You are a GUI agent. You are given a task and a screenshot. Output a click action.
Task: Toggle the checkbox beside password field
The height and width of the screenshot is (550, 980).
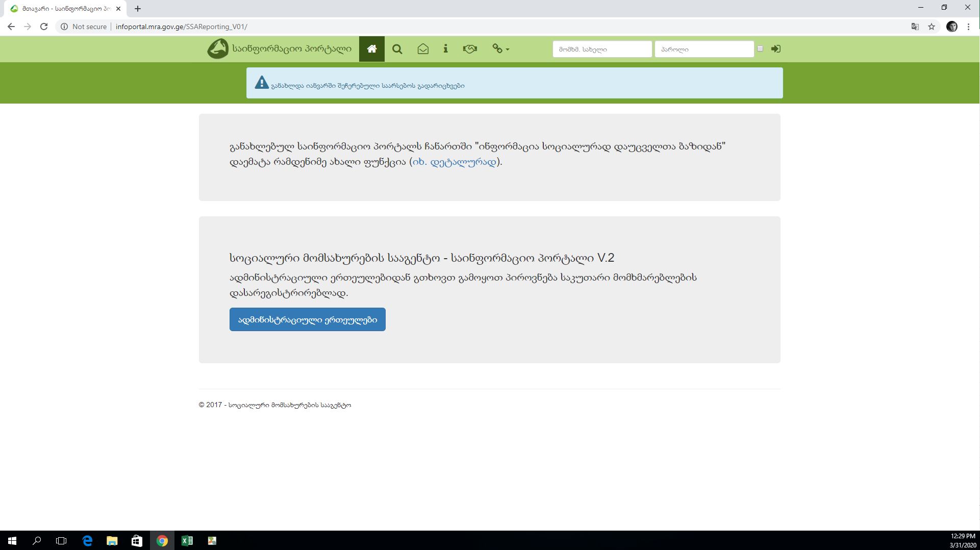point(760,49)
